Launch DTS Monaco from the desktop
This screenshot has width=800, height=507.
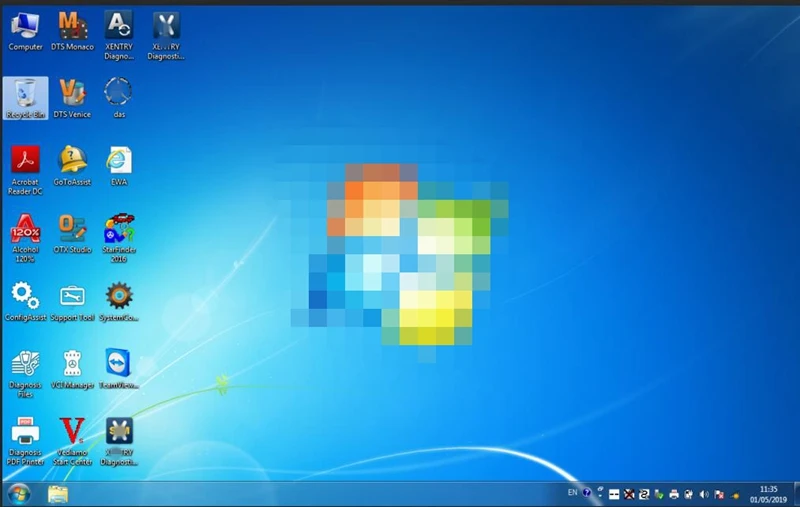click(x=72, y=32)
